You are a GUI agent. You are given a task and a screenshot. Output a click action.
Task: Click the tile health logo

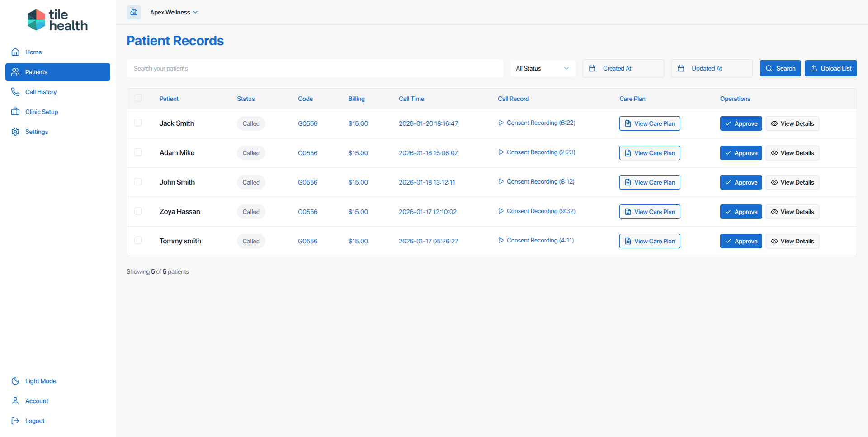[x=57, y=20]
